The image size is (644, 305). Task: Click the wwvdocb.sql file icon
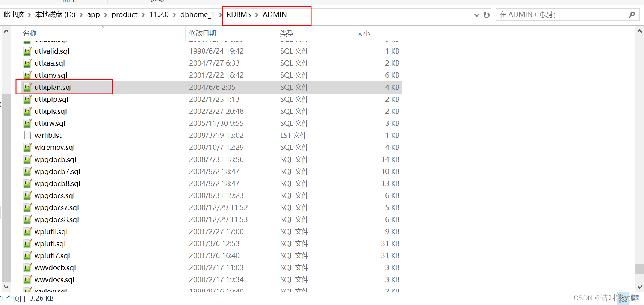(27, 267)
